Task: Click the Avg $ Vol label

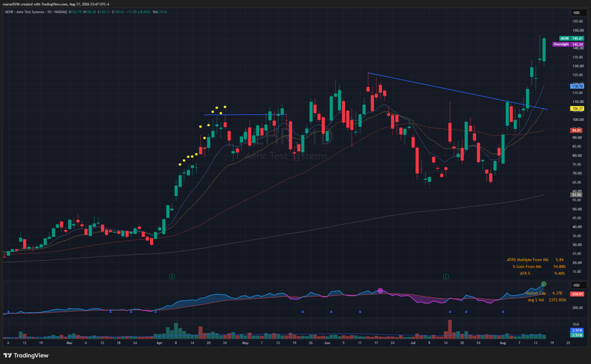Action: 536,300
